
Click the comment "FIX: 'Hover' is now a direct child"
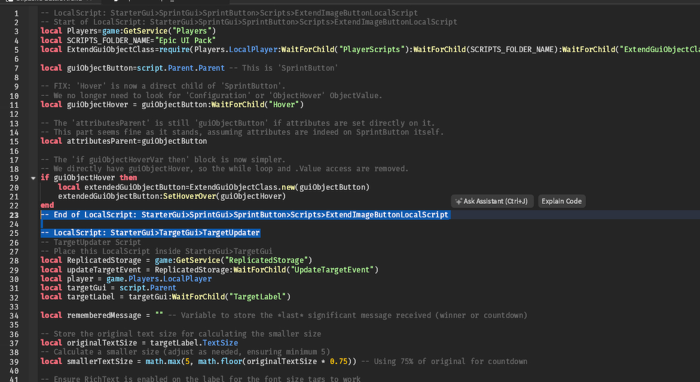pyautogui.click(x=163, y=86)
